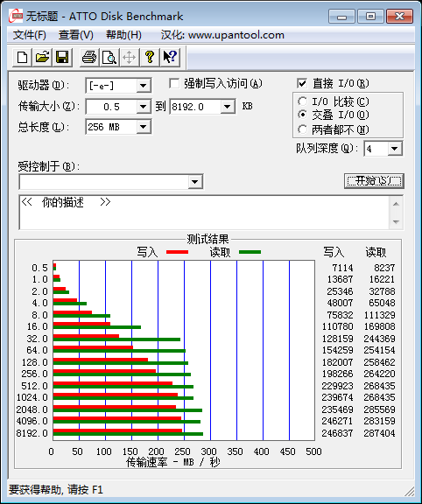The image size is (422, 504).
Task: Expand the 队列深度 queue depth dropdown
Action: [x=394, y=149]
